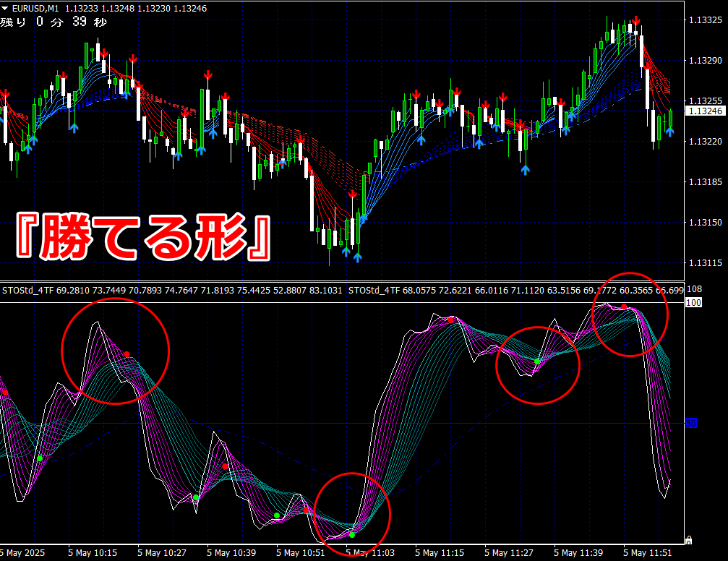Open the chart menu triangle beside EURUSD,M1
This screenshot has width=728, height=561.
pos(4,9)
